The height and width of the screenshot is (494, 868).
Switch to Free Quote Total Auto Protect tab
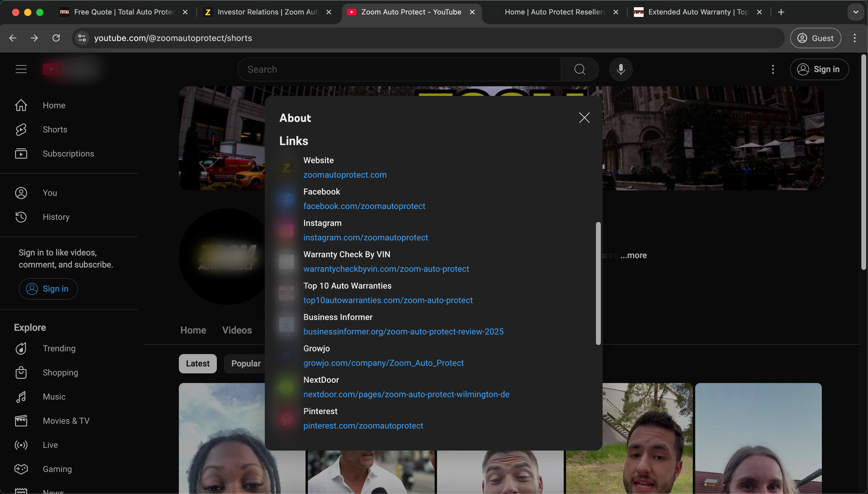tap(124, 12)
